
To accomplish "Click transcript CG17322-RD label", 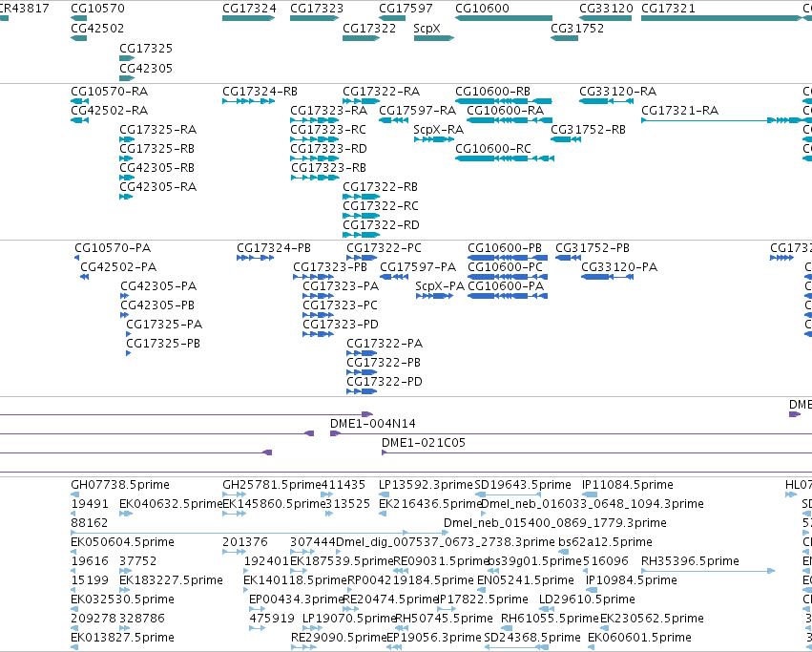I will coord(381,225).
